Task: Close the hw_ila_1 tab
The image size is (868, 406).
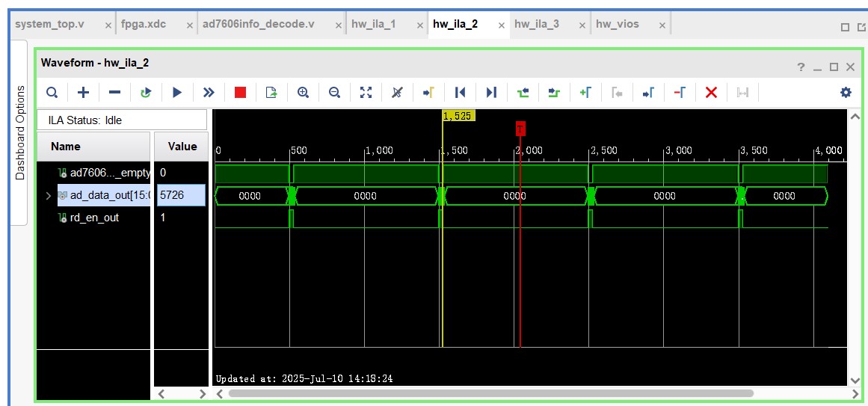Action: (x=419, y=25)
